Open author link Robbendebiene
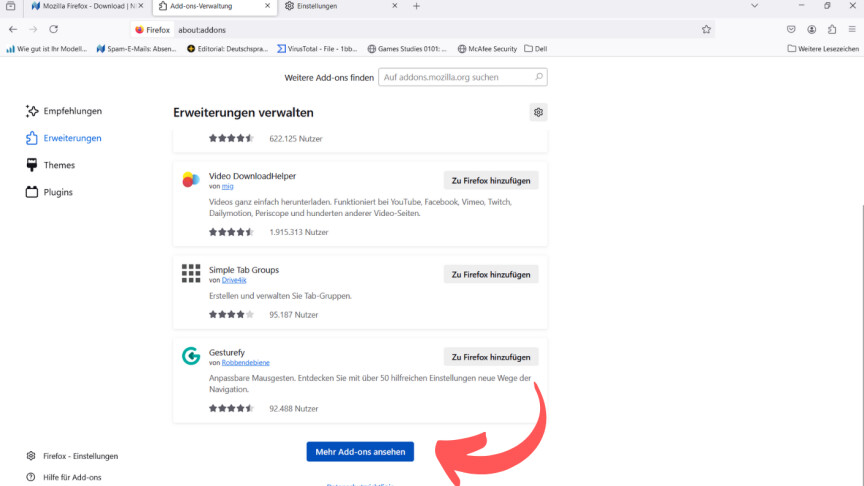 (246, 363)
